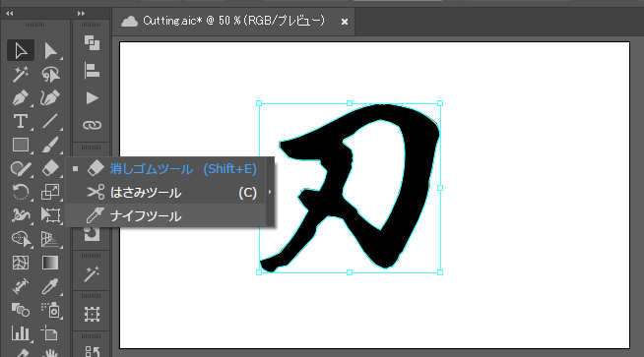Select the Warp tool
This screenshot has width=644, height=357.
coord(20,215)
